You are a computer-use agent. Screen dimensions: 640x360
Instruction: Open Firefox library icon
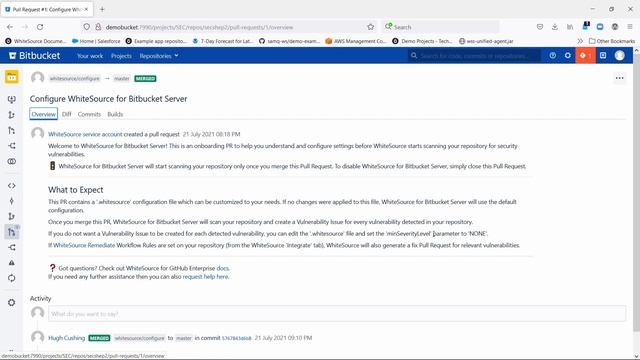point(570,27)
